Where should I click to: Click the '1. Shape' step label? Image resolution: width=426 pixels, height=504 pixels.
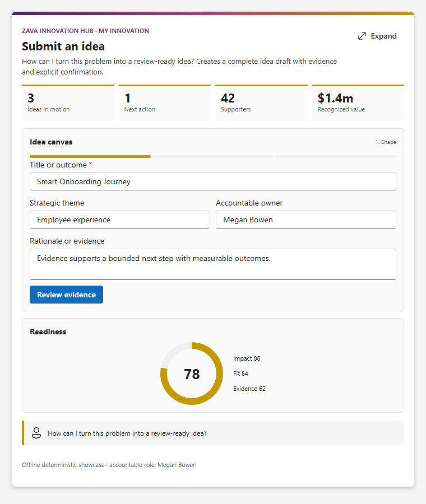386,142
